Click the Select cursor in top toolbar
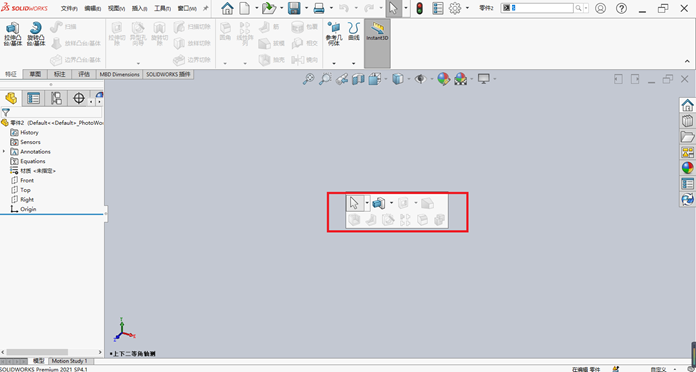 (x=393, y=8)
